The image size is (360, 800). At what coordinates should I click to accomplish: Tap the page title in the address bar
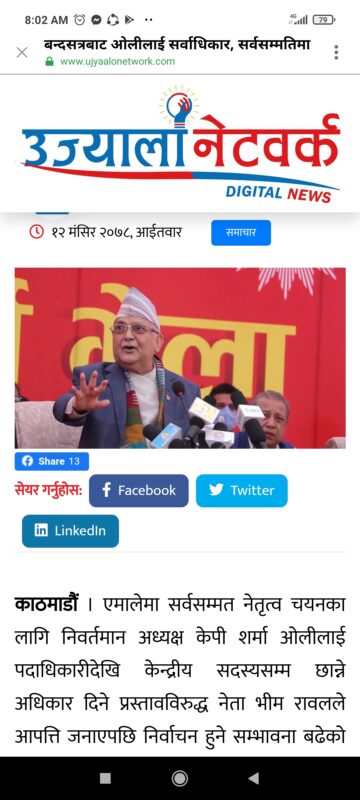click(177, 45)
